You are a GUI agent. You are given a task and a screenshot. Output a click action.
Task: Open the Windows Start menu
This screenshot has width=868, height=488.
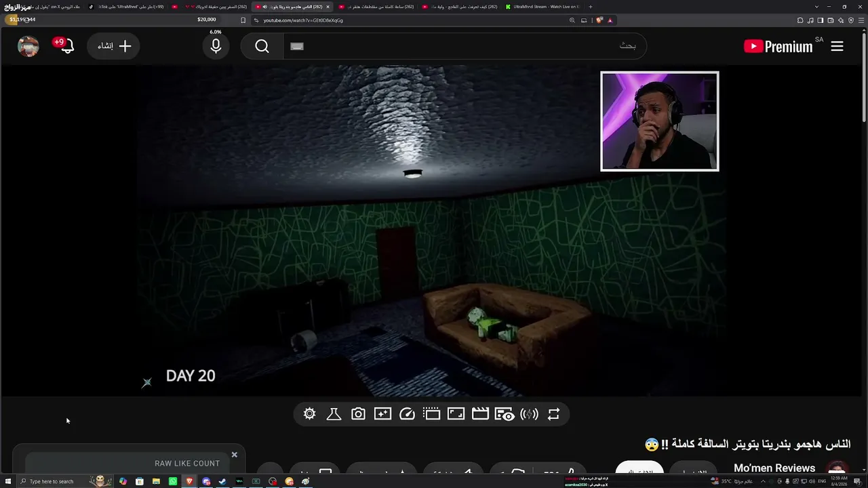[x=8, y=481]
